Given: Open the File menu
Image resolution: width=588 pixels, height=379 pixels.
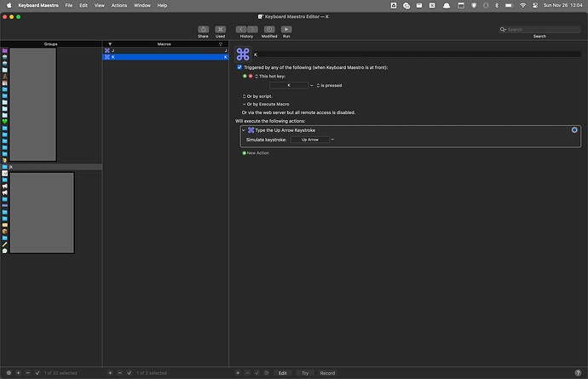Looking at the screenshot, I should (x=69, y=5).
